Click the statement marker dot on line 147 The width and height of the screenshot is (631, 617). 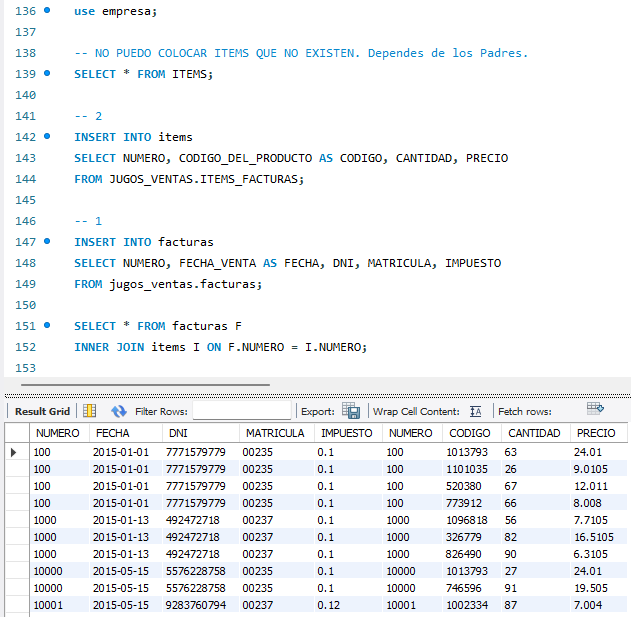pyautogui.click(x=47, y=241)
